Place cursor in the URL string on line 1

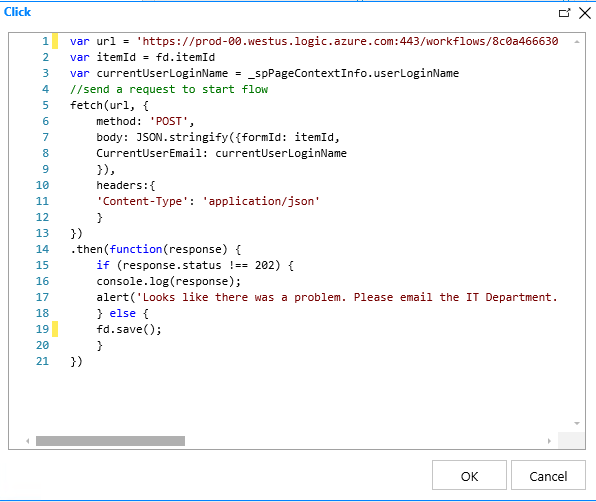tap(347, 41)
